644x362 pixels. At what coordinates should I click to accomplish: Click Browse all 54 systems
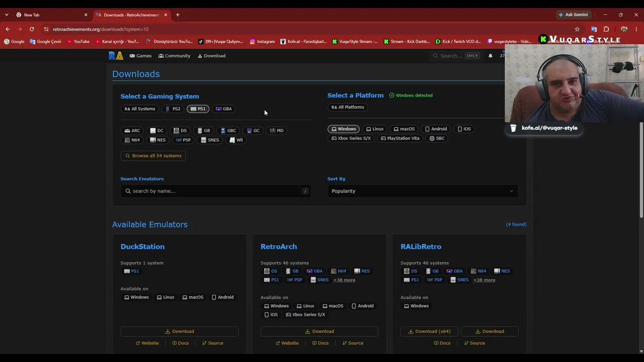pos(153,156)
